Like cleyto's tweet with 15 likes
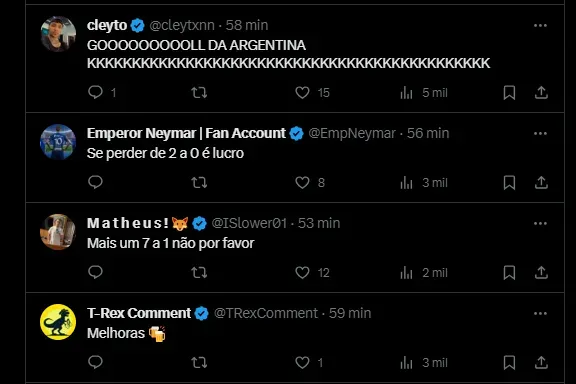576x384 pixels. coord(302,93)
